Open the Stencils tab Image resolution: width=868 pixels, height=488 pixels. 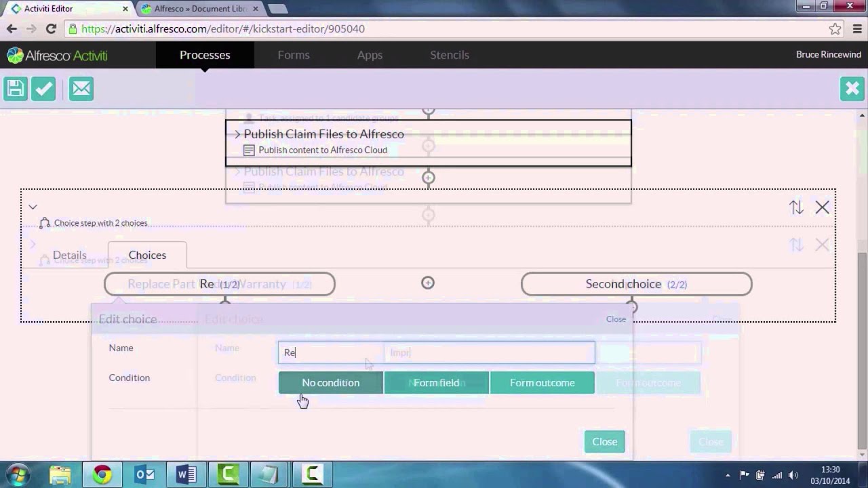tap(450, 55)
